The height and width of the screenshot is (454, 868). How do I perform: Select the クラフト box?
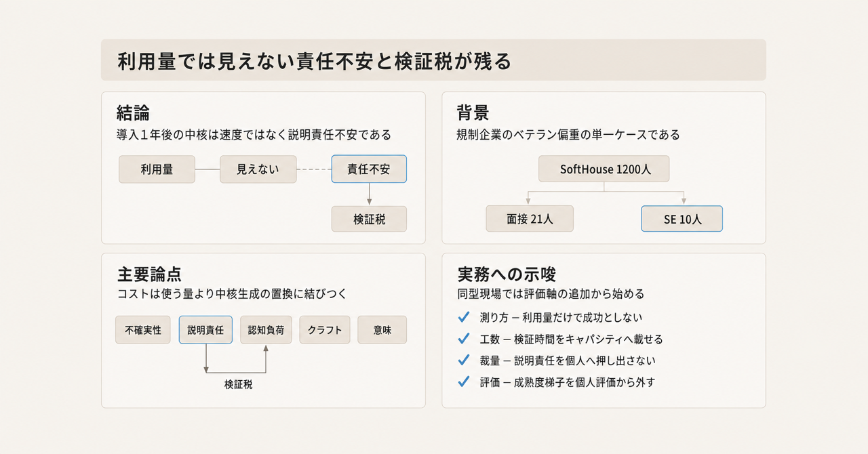[x=325, y=330]
